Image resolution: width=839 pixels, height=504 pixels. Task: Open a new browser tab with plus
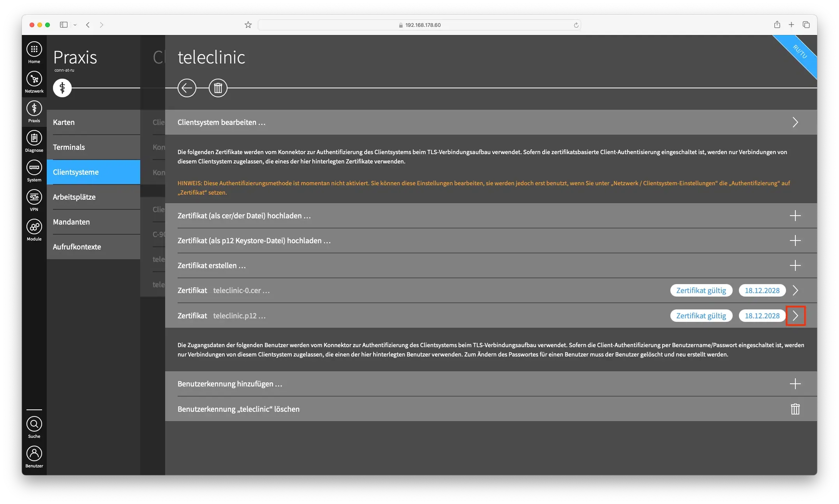(791, 25)
